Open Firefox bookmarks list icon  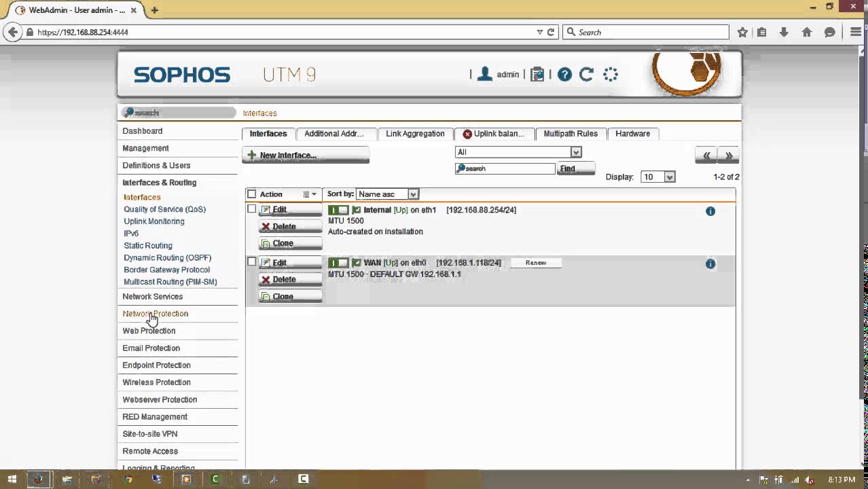pos(761,32)
